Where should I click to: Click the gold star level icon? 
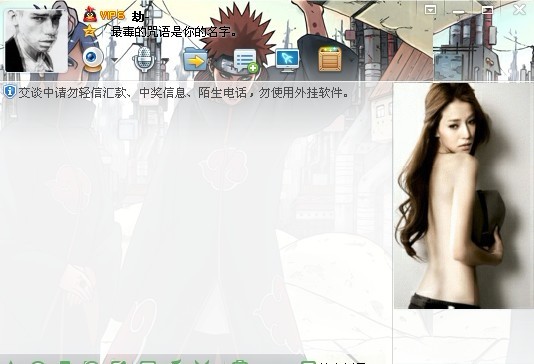(89, 31)
